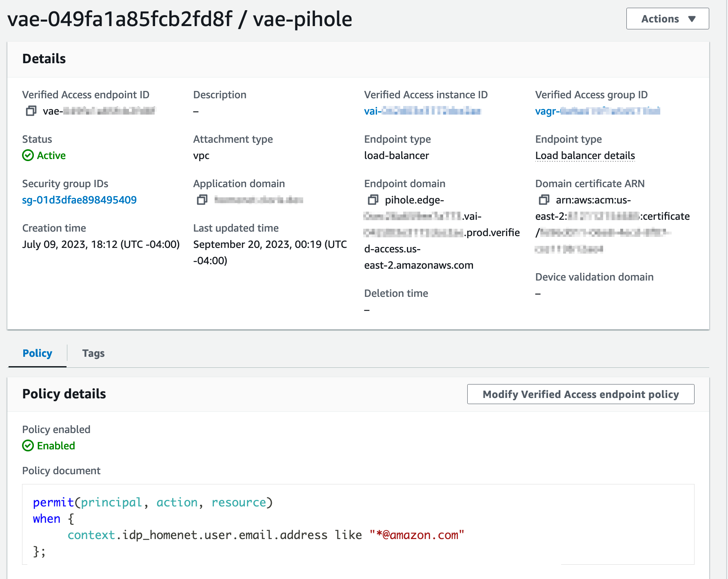Open the Verified Access group ID link

point(597,111)
